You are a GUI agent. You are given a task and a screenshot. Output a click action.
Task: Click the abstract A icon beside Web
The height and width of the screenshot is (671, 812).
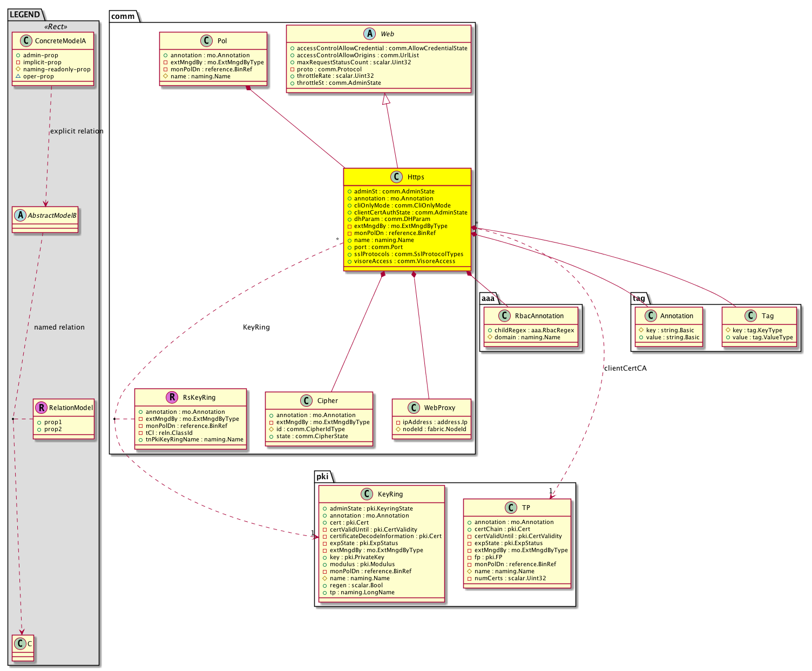(x=370, y=33)
